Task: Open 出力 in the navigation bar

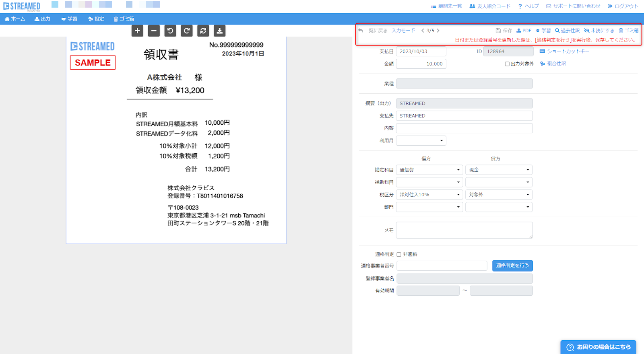Action: point(42,19)
